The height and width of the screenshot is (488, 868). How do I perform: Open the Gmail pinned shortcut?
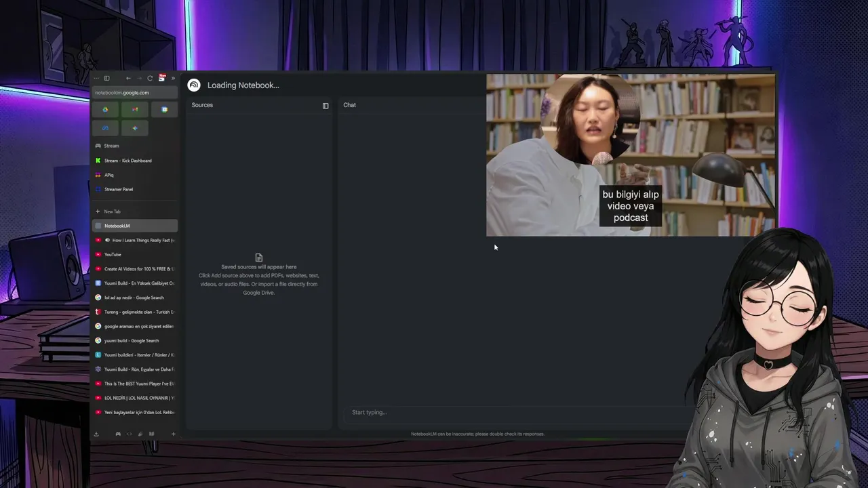pyautogui.click(x=135, y=109)
